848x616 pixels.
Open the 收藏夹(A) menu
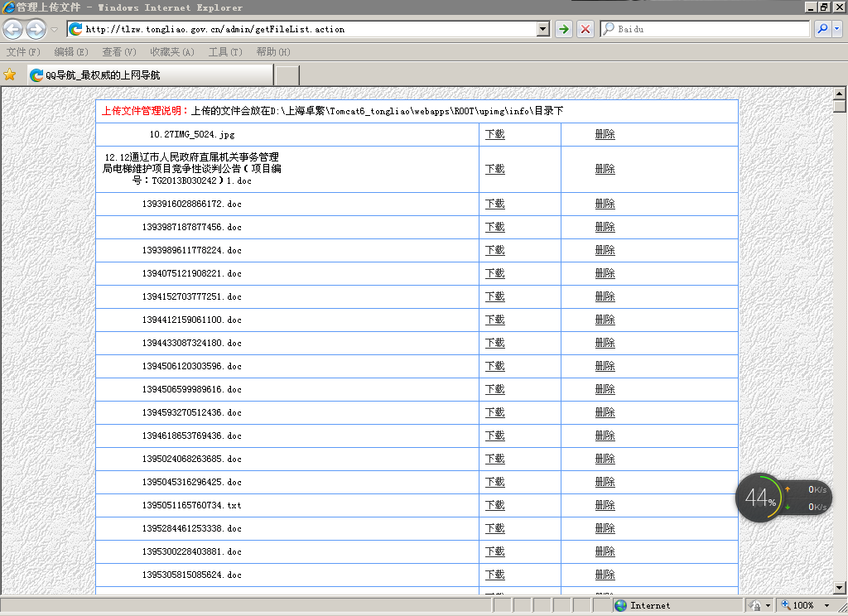[x=172, y=52]
